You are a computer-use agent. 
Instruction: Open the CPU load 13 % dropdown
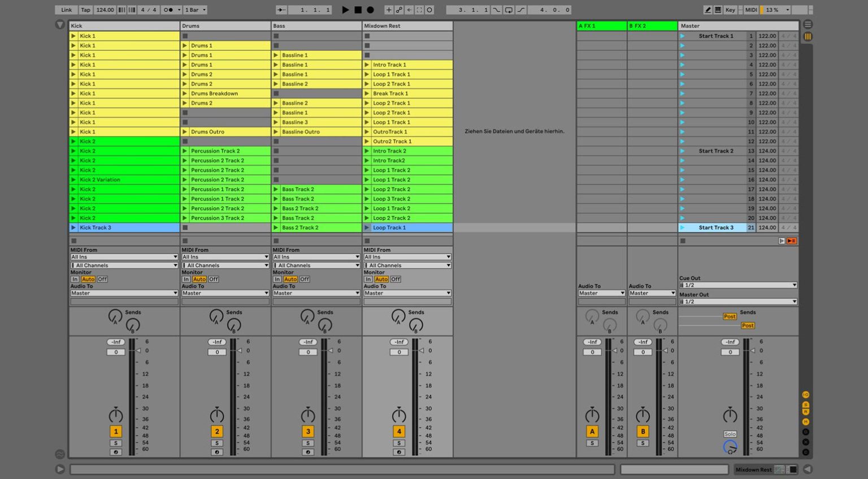click(x=776, y=10)
